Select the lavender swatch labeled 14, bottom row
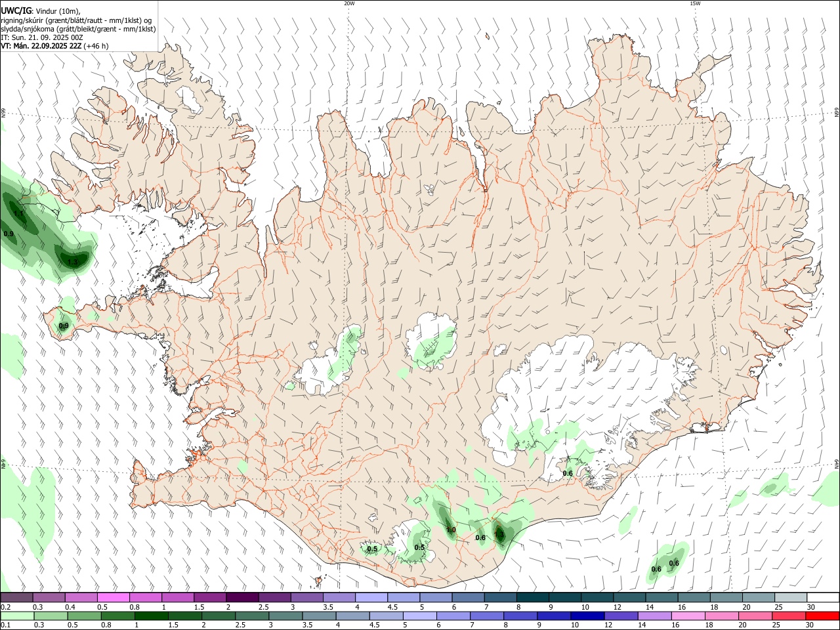Viewport: 840px width, 630px height. click(655, 616)
